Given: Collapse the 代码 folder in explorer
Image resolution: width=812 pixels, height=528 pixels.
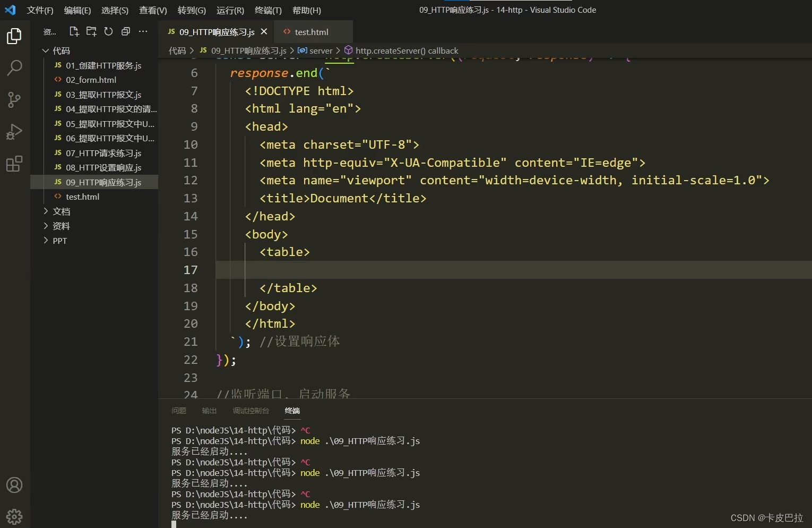Looking at the screenshot, I should click(x=94, y=50).
